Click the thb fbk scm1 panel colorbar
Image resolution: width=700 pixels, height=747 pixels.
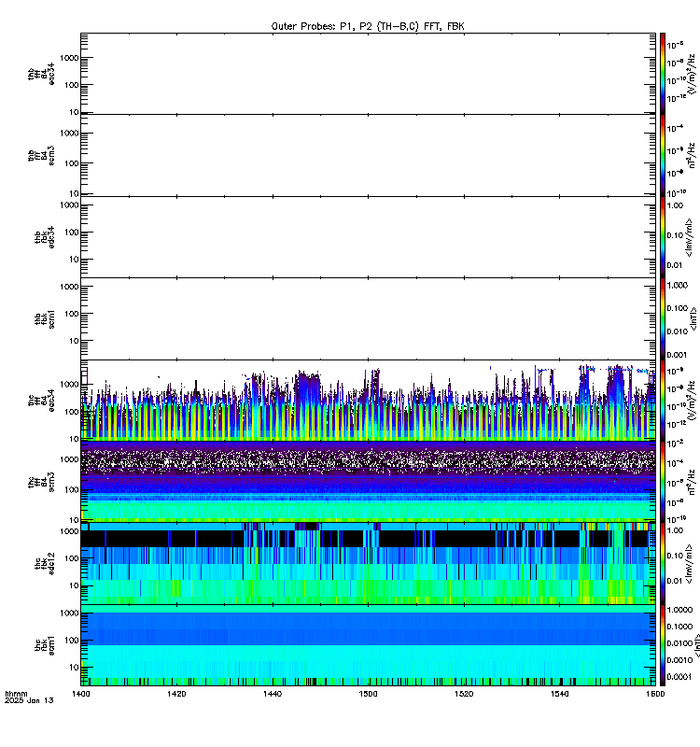663,318
